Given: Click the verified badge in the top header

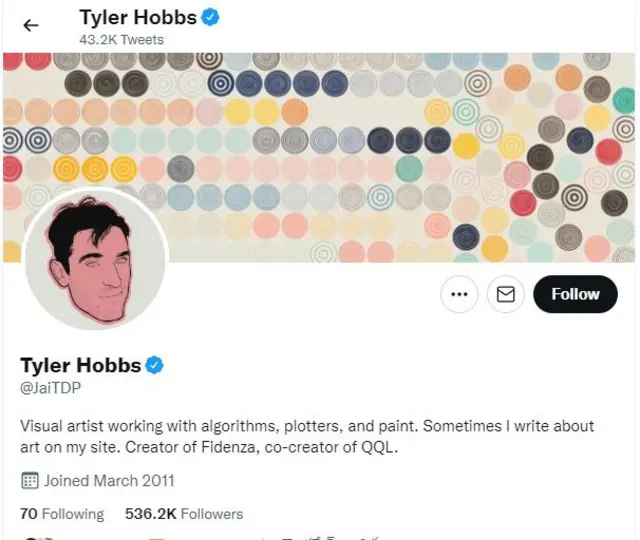Looking at the screenshot, I should pyautogui.click(x=210, y=18).
